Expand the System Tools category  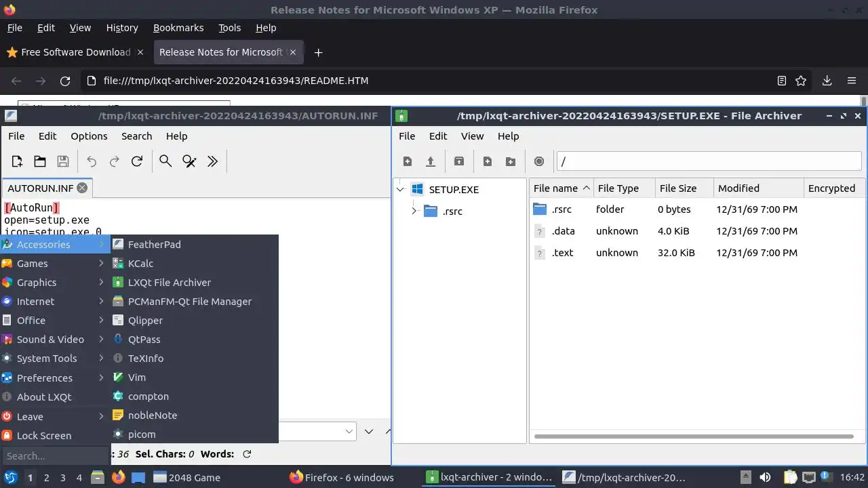[55, 359]
